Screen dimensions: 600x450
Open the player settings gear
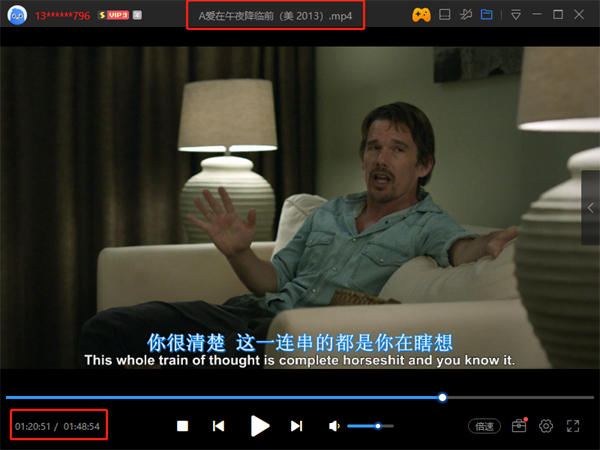546,426
